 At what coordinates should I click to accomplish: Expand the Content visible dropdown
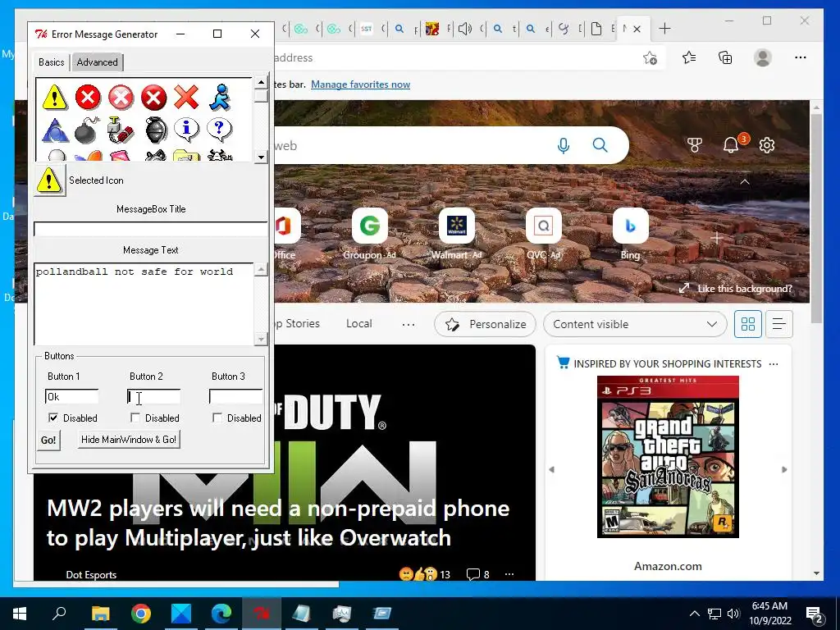click(x=635, y=324)
